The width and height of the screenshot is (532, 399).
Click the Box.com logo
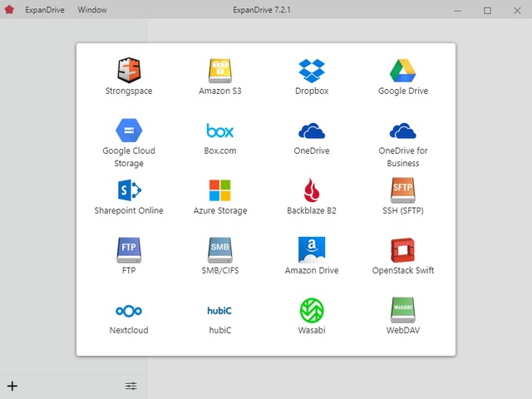pyautogui.click(x=220, y=131)
